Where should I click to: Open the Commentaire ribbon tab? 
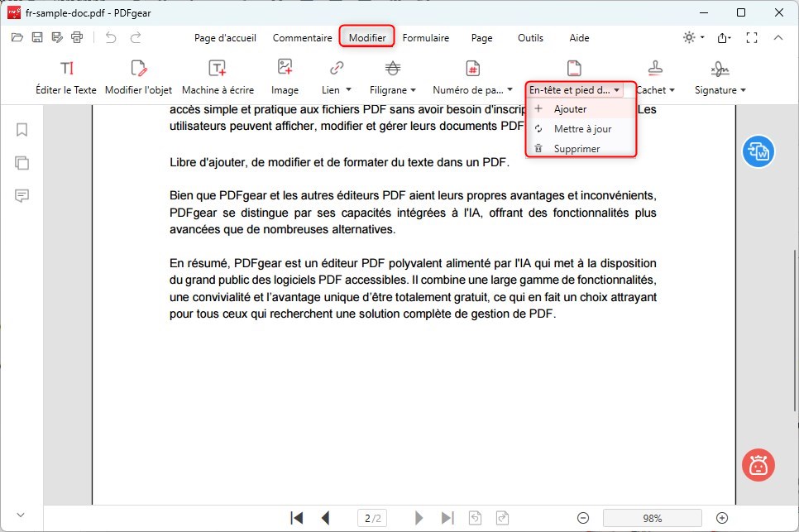coord(303,37)
